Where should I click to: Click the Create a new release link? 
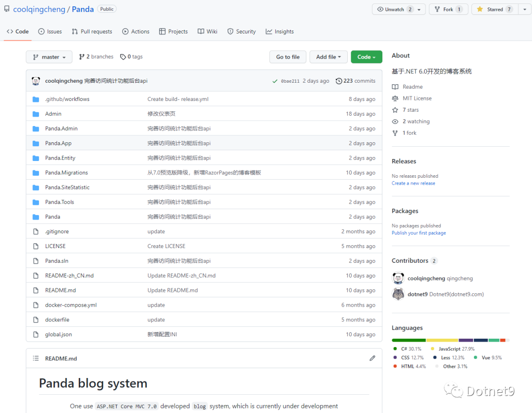click(413, 183)
